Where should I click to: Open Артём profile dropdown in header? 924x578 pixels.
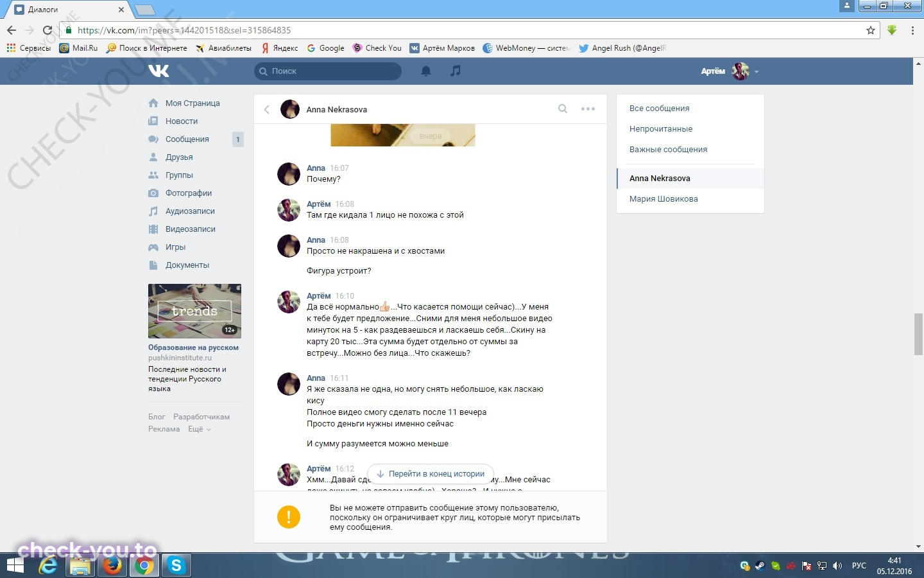point(730,71)
